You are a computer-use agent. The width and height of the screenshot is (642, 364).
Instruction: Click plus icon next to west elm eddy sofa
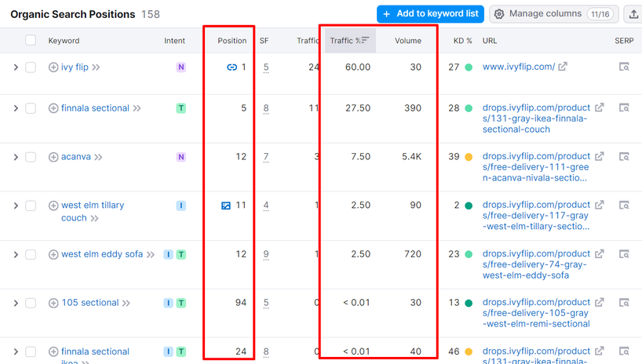pos(53,254)
